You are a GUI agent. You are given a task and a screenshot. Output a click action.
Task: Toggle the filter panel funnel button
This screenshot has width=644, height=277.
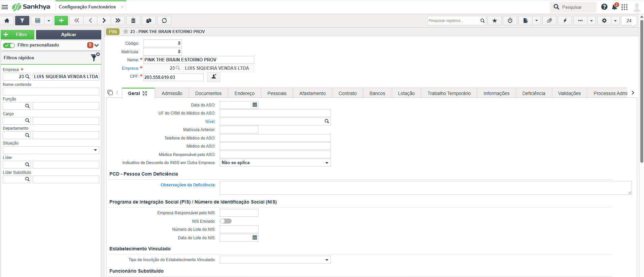[x=22, y=21]
